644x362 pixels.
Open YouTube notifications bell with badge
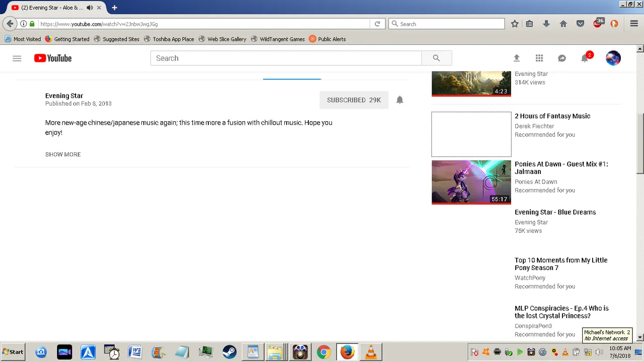tap(586, 57)
